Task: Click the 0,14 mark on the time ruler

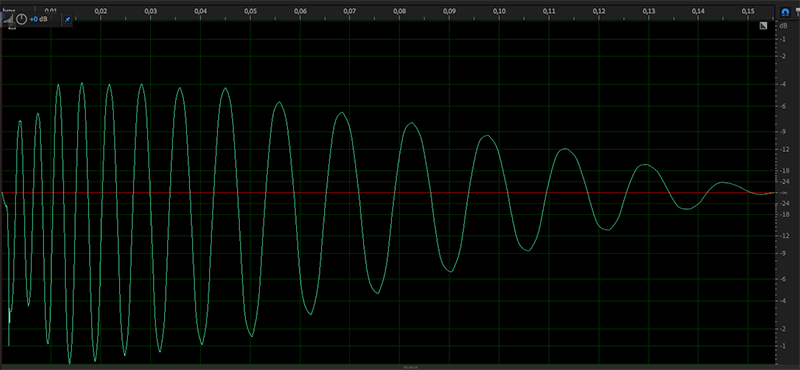Action: tap(699, 11)
